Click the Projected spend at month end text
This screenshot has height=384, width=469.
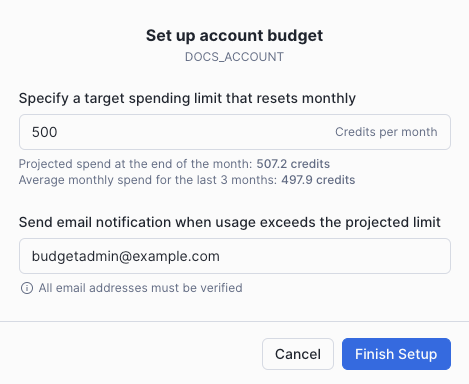135,164
